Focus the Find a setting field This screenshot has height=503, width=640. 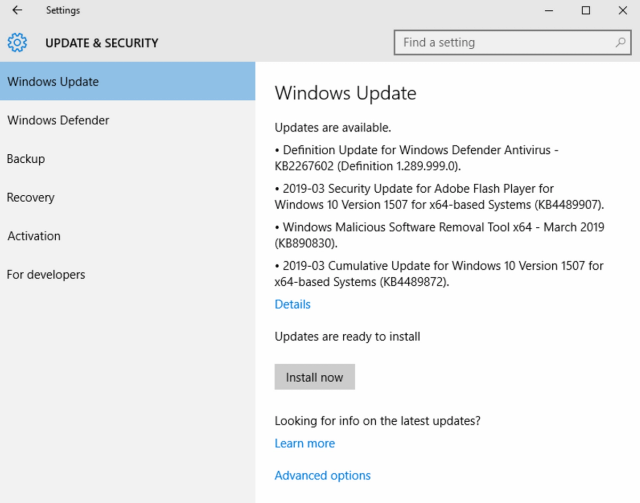pyautogui.click(x=513, y=42)
